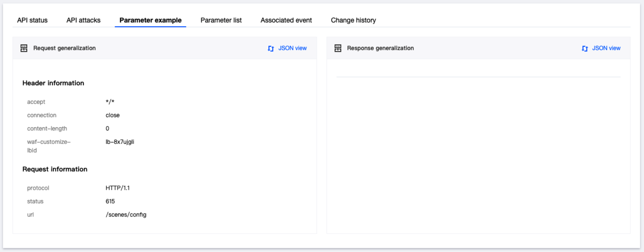644x252 pixels.
Task: Open the API attacks tab
Action: pyautogui.click(x=83, y=20)
